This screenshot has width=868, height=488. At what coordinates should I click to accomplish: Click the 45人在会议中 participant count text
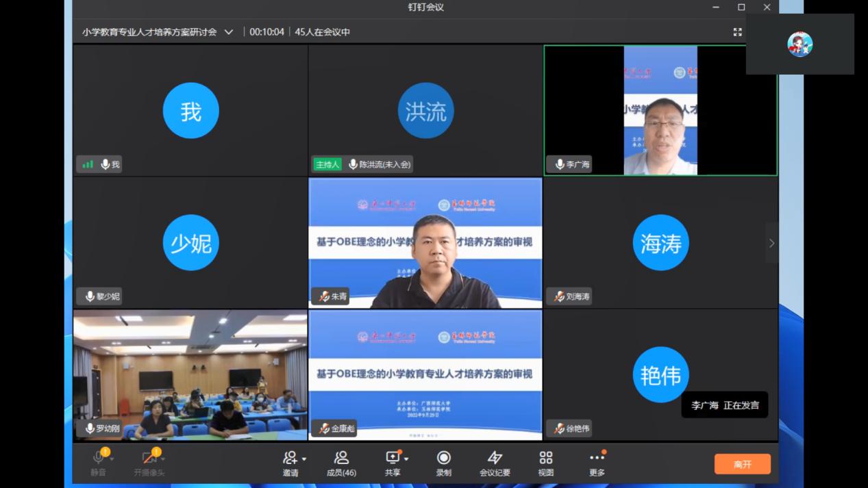point(323,32)
